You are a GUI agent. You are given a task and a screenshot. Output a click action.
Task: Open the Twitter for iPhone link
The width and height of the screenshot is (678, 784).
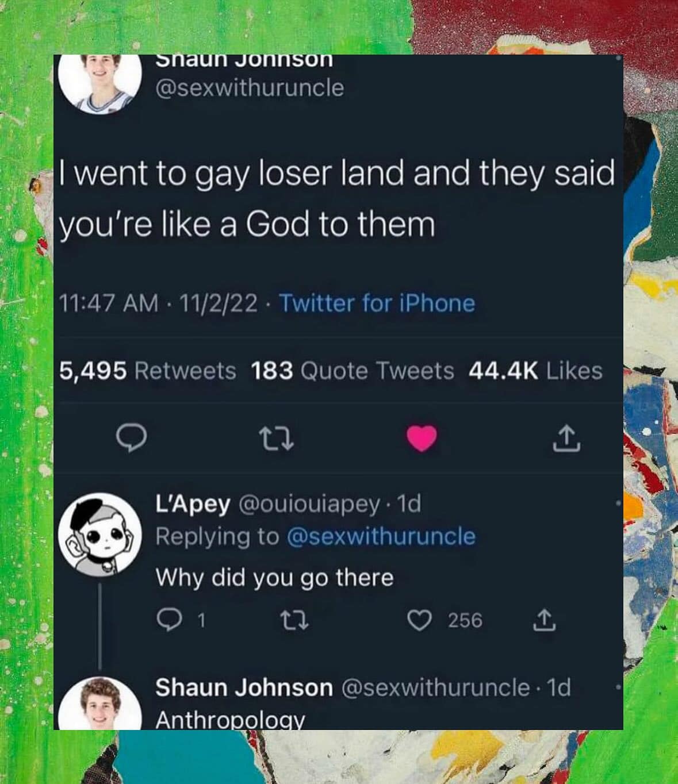coord(377,303)
